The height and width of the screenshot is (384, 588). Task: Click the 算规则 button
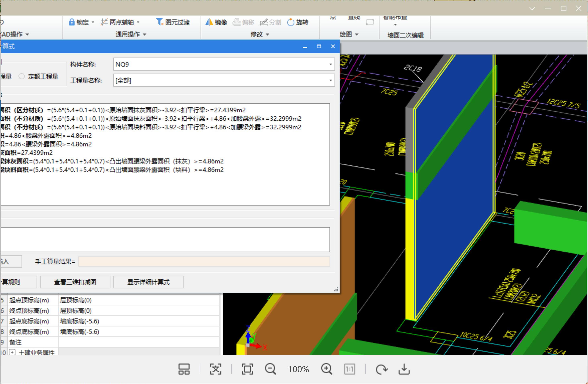19,282
